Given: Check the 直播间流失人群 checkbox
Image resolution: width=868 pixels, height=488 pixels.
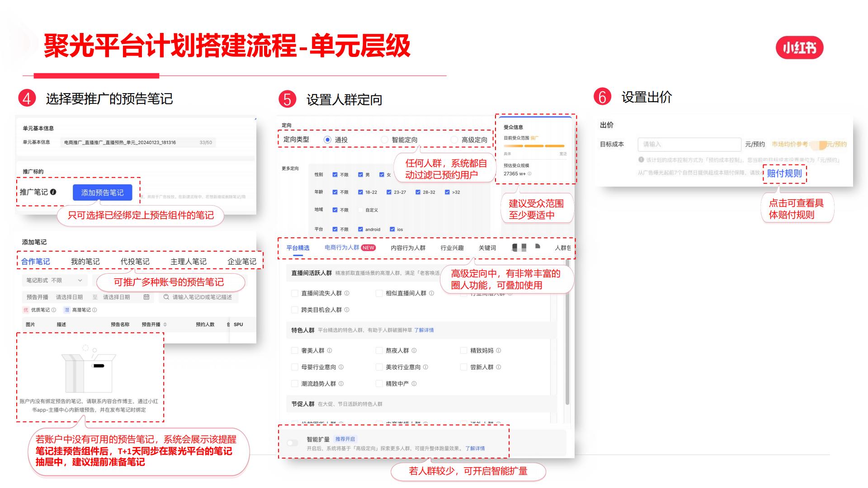Looking at the screenshot, I should tap(295, 293).
